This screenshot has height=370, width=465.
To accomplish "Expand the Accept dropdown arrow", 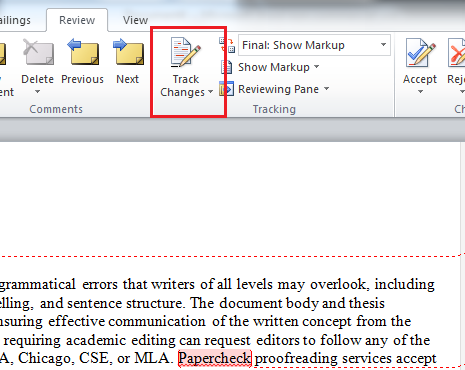I will [420, 92].
